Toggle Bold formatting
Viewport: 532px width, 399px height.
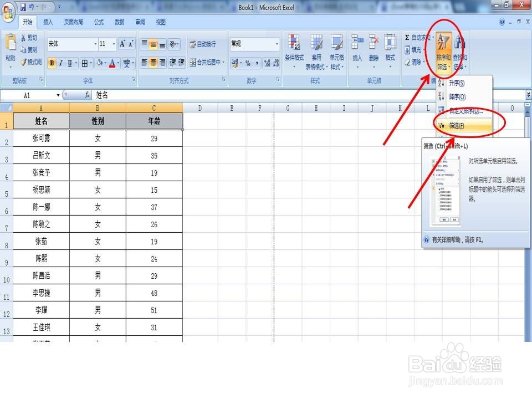coord(52,63)
